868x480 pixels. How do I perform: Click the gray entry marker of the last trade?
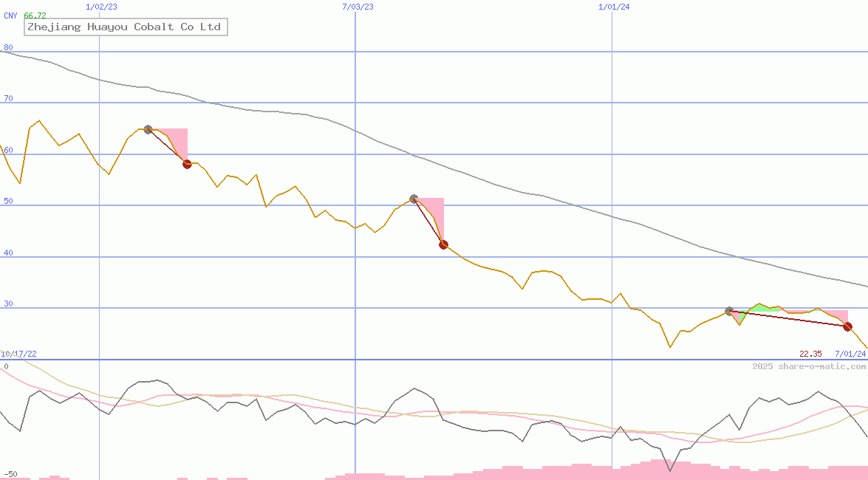729,311
